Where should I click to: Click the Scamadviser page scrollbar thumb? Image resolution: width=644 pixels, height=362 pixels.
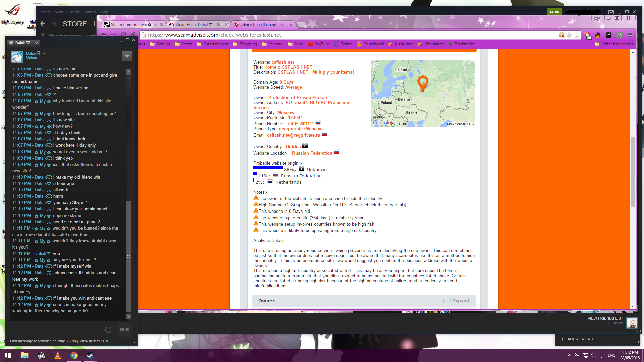633,172
